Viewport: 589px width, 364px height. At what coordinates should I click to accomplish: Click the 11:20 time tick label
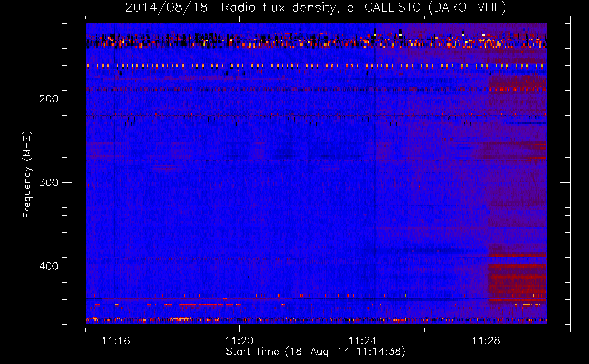point(239,341)
